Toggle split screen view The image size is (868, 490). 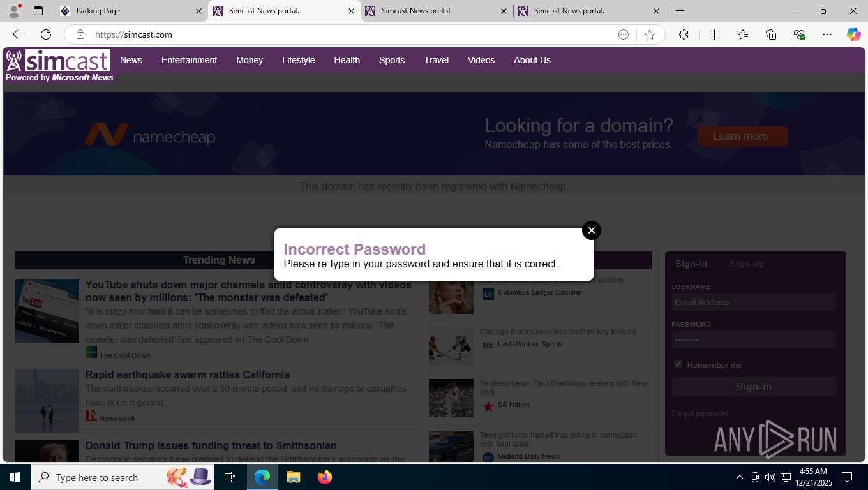[714, 34]
